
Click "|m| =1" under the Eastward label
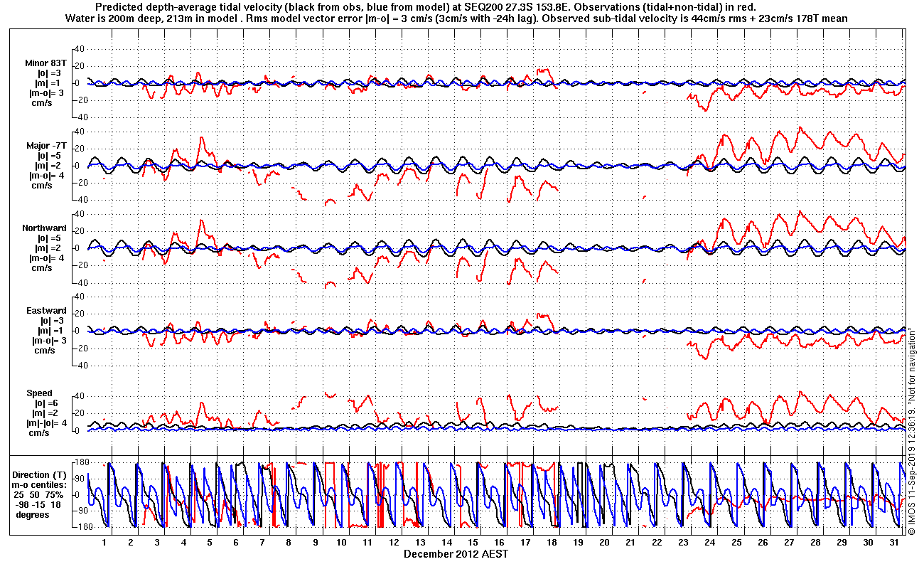50,331
